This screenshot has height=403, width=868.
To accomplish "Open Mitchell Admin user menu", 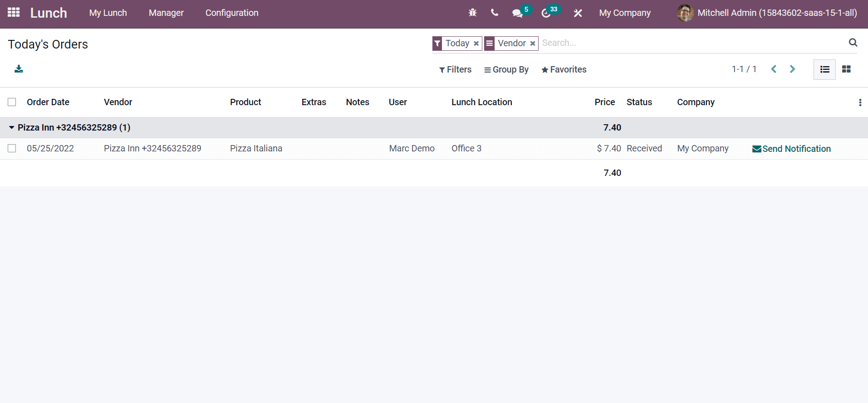I will pos(767,13).
